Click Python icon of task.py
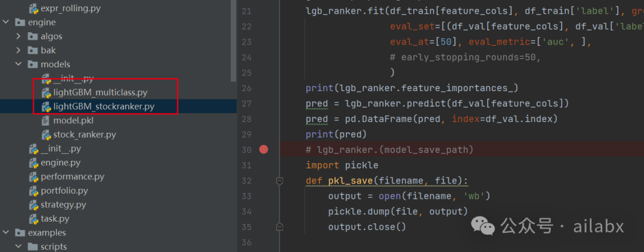This screenshot has width=644, height=252. [33, 219]
